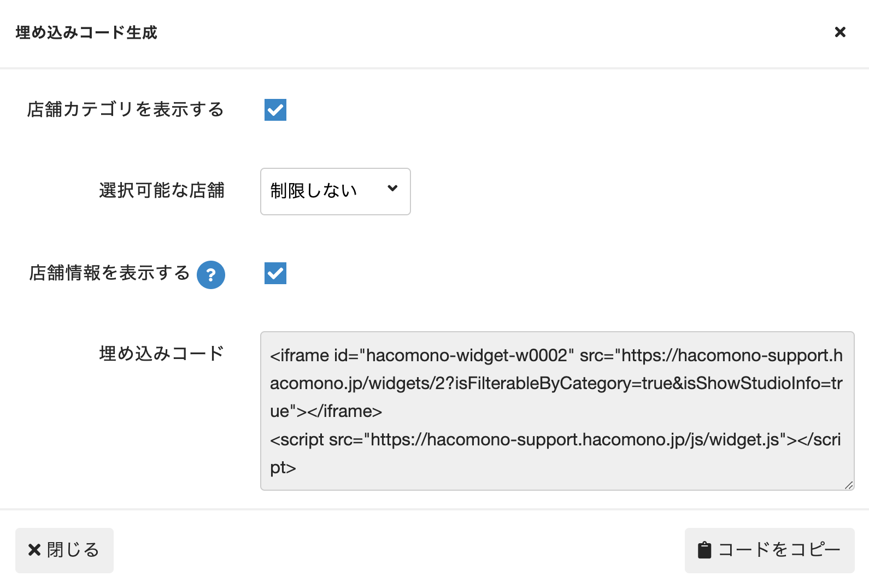869x588 pixels.
Task: Close the dialog with the top-right X icon
Action: [840, 32]
